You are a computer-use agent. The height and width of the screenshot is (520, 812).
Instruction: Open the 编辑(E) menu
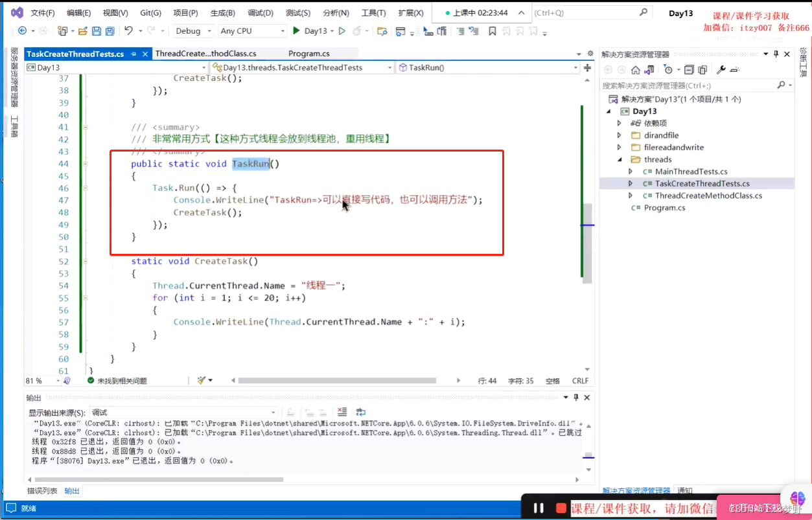click(79, 13)
